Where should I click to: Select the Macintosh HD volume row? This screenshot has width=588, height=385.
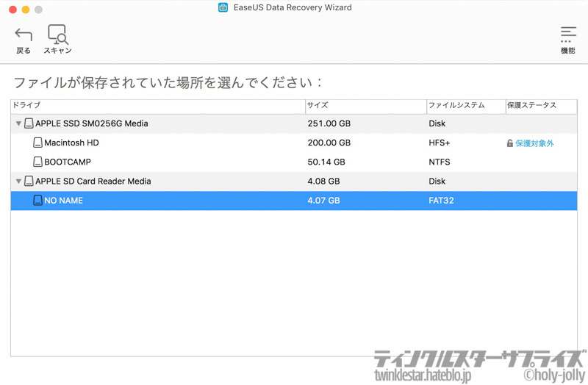click(294, 143)
